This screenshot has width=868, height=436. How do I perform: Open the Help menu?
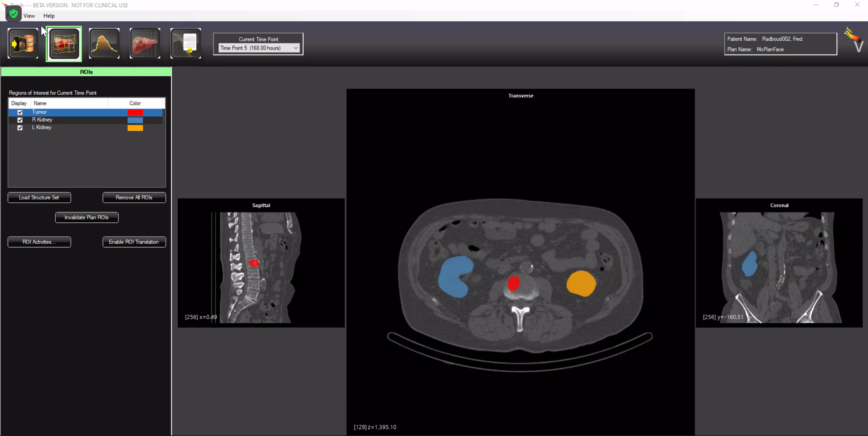tap(49, 16)
